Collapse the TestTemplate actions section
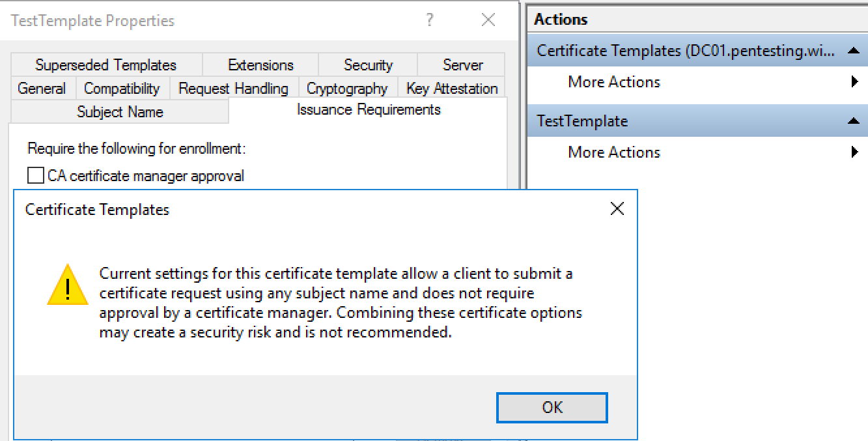 click(x=852, y=121)
